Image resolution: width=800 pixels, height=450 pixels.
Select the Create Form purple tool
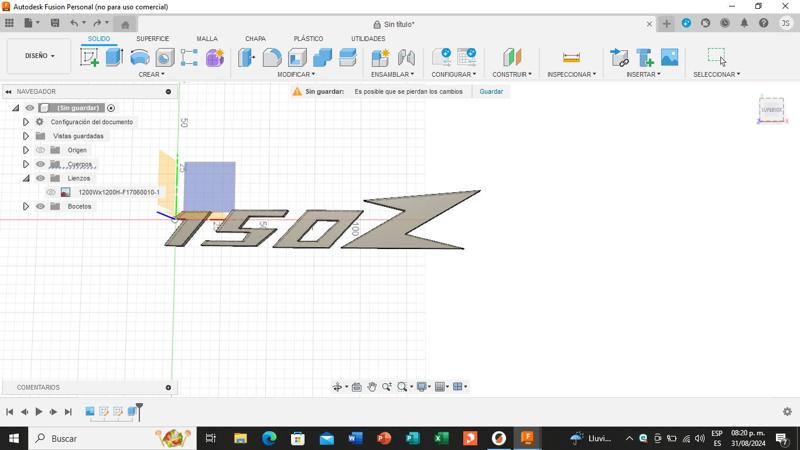[215, 57]
